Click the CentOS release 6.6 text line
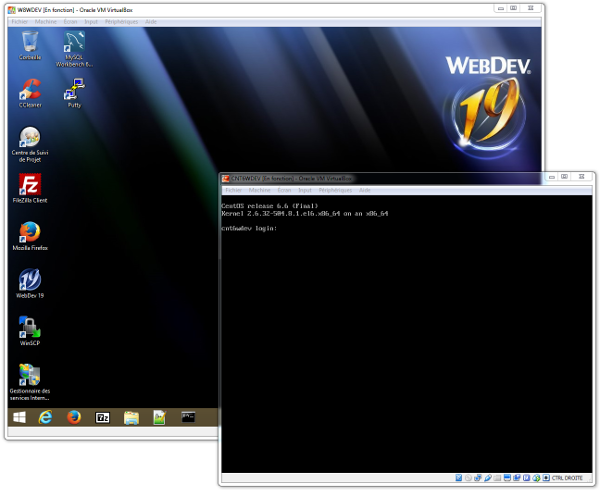The width and height of the screenshot is (600, 490). (x=269, y=206)
